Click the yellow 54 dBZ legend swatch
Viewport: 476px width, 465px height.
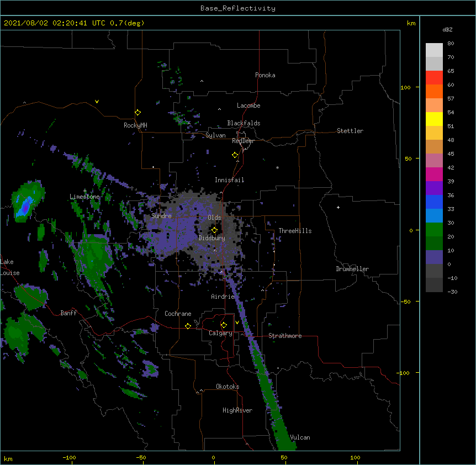pos(434,119)
